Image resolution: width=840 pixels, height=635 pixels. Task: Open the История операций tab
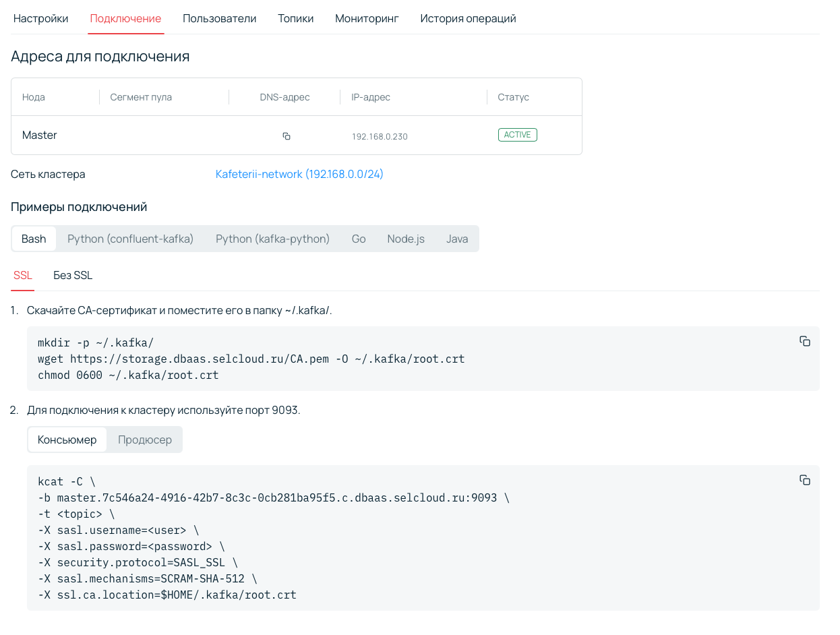tap(467, 18)
